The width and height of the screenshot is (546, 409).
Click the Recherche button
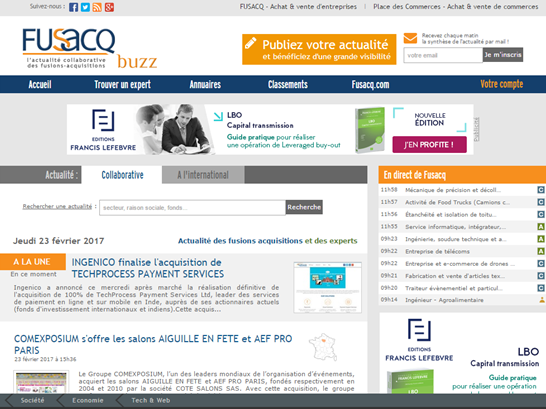[x=304, y=207]
